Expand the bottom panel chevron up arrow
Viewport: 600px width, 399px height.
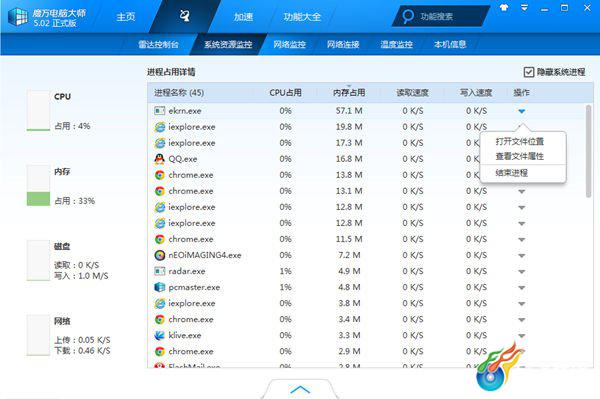pos(300,389)
